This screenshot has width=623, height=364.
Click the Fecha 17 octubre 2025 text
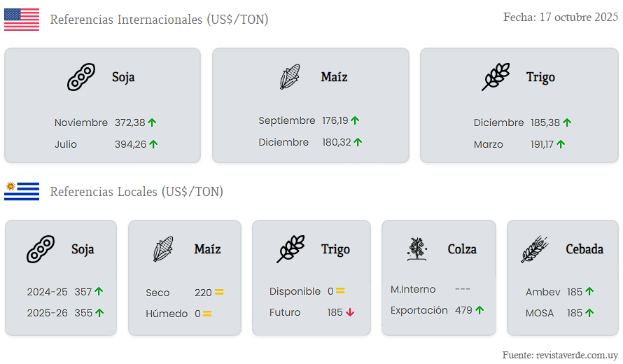point(560,17)
